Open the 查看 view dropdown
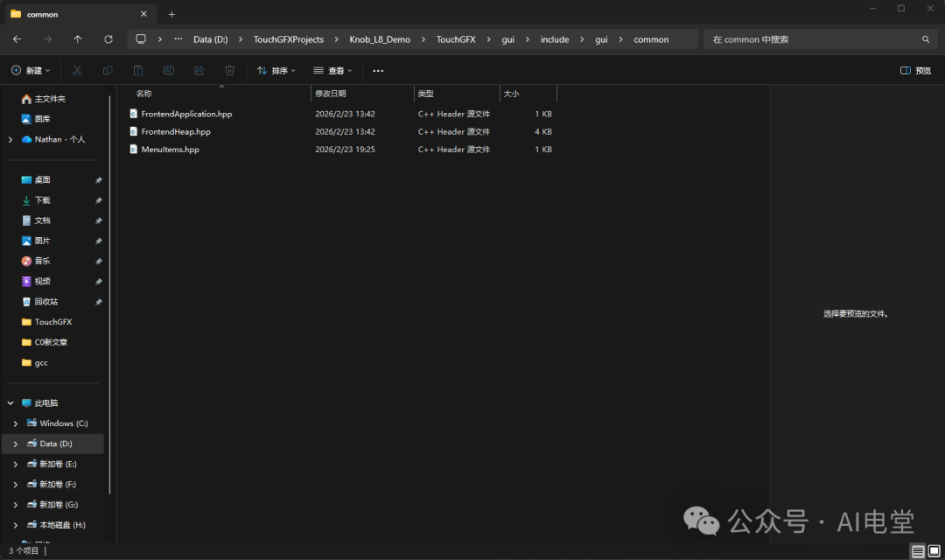 click(332, 71)
